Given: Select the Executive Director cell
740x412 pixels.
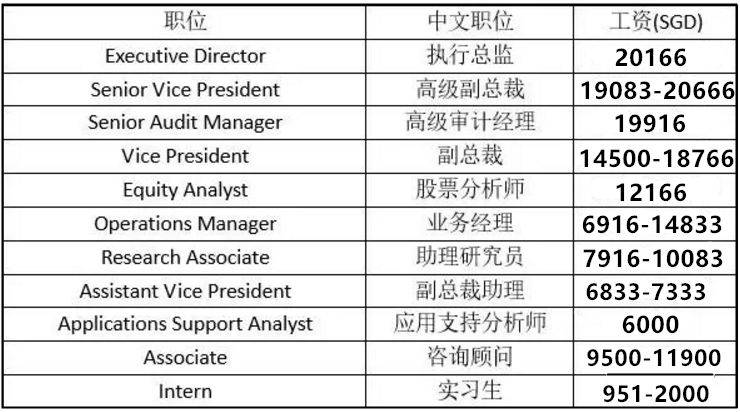Looking at the screenshot, I should click(185, 55).
